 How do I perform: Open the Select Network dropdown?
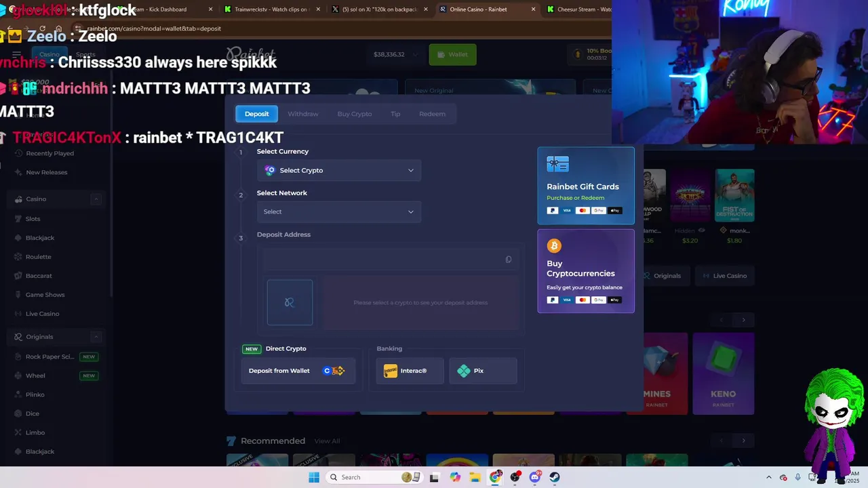click(339, 211)
